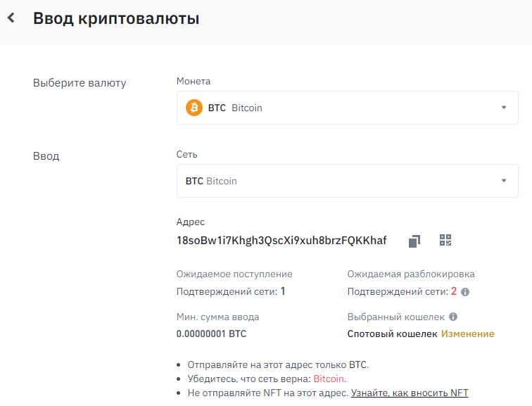Click the back arrow beside the page title
Image resolution: width=532 pixels, height=406 pixels.
11,19
